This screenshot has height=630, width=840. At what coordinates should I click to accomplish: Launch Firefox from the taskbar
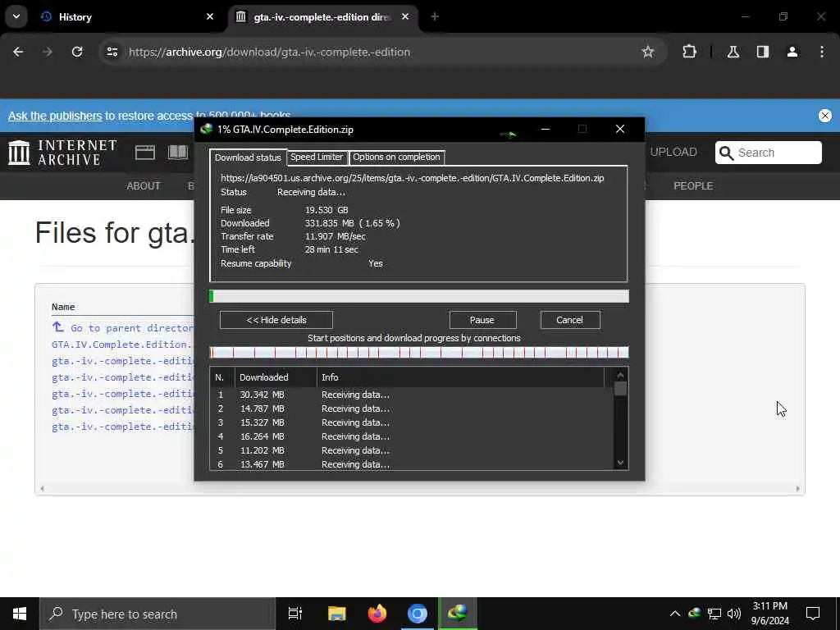377,614
